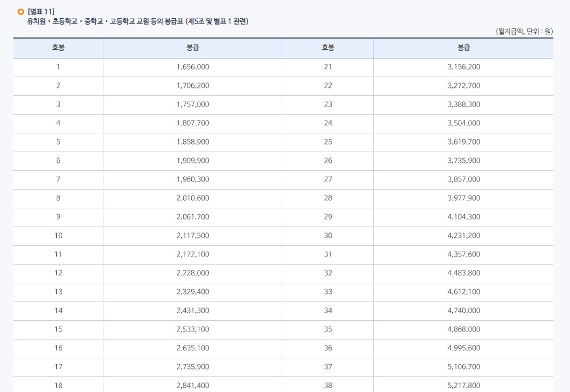Select salary cell 5,217,800
The width and height of the screenshot is (570, 392).
[463, 386]
